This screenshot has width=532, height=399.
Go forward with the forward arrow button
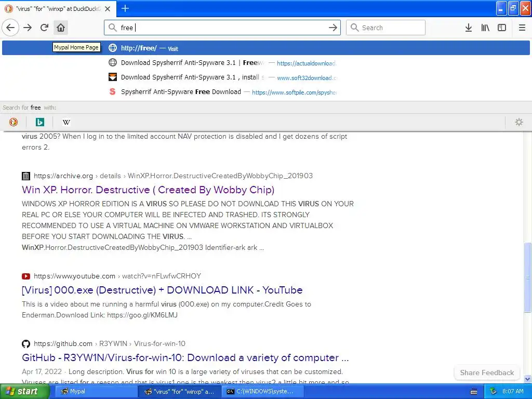click(28, 28)
